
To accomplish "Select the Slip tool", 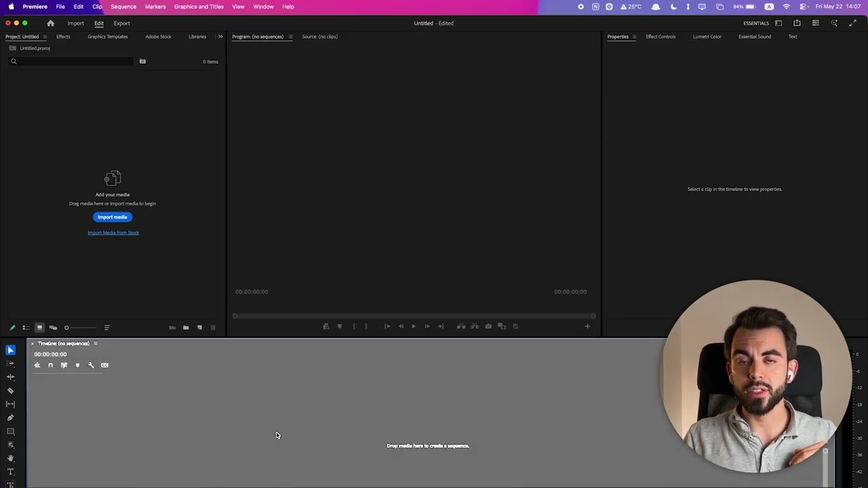I will [x=10, y=404].
